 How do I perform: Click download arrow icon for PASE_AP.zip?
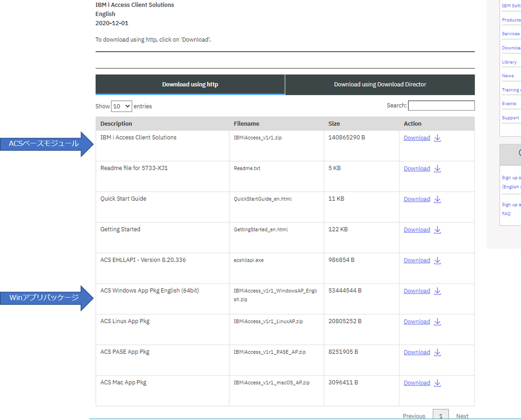tap(437, 352)
